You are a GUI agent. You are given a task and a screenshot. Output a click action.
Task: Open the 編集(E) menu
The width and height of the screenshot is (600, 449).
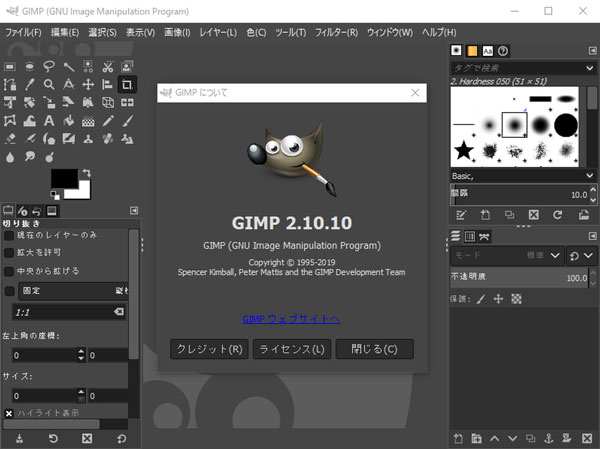pyautogui.click(x=65, y=33)
